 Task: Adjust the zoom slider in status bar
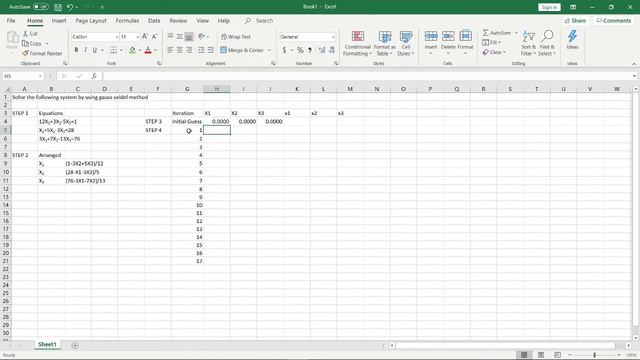594,355
